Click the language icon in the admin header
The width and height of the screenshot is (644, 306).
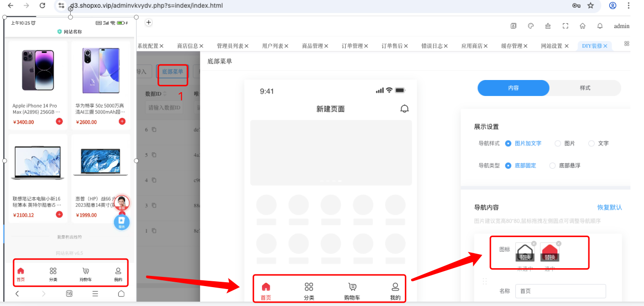[513, 26]
